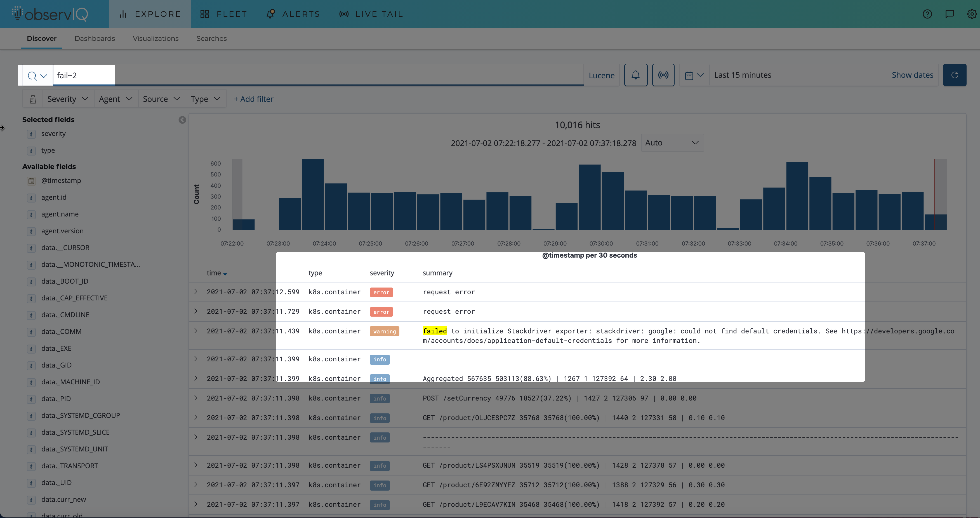This screenshot has height=518, width=980.
Task: Expand the GET /product/LS4PSXUNUM log row
Action: (x=196, y=465)
